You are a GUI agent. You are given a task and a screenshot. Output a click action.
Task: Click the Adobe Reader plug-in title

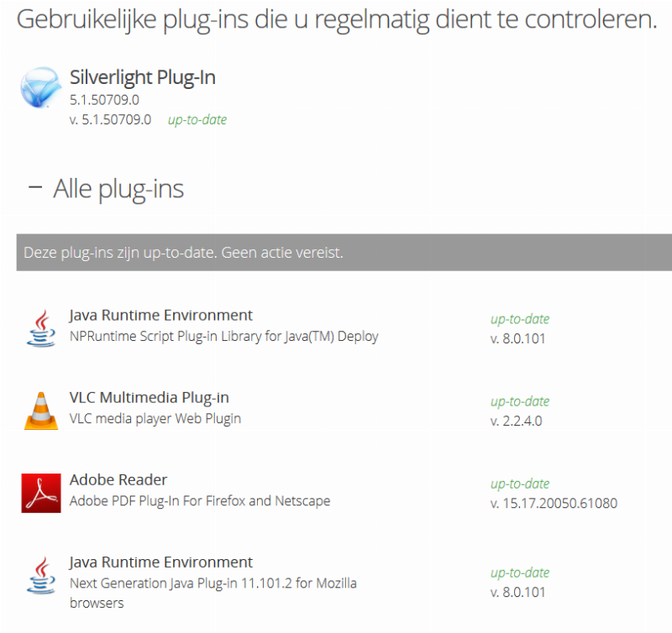tap(118, 479)
